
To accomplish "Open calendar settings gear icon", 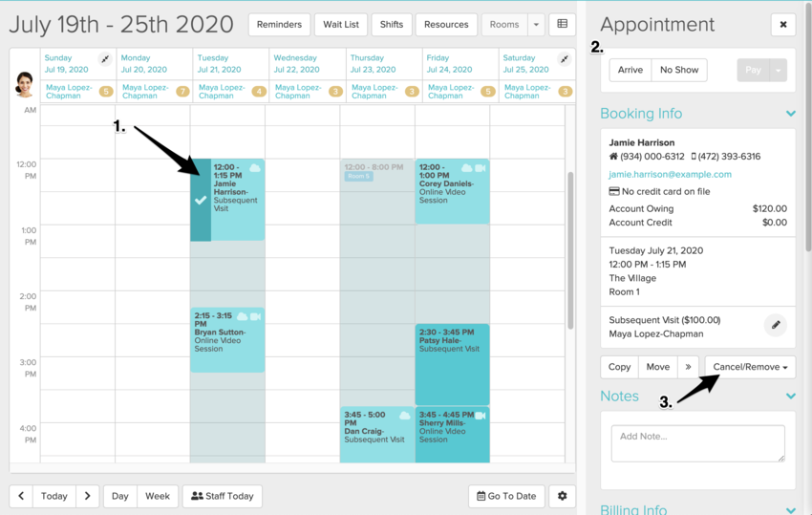I will click(x=562, y=496).
